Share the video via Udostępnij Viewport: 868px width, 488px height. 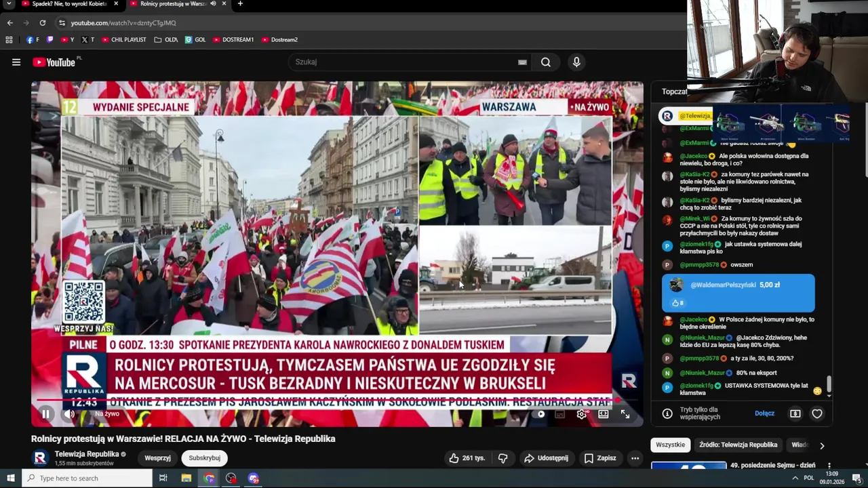pyautogui.click(x=546, y=458)
